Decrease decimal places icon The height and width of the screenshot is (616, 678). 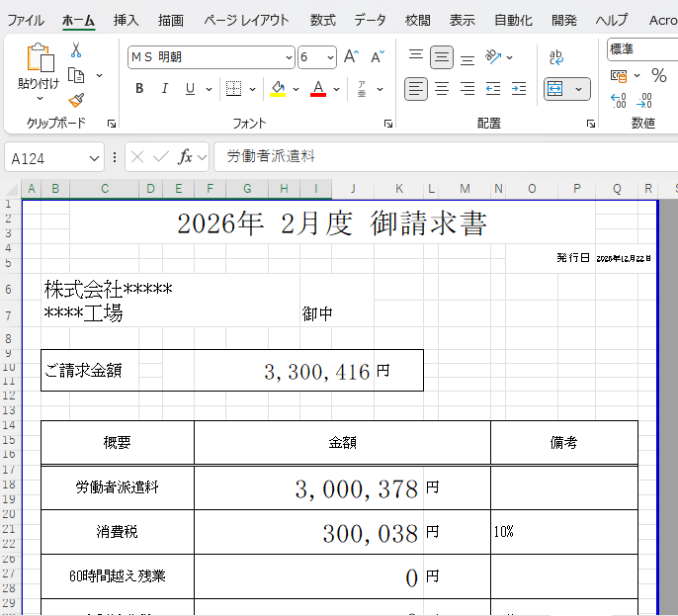[644, 101]
